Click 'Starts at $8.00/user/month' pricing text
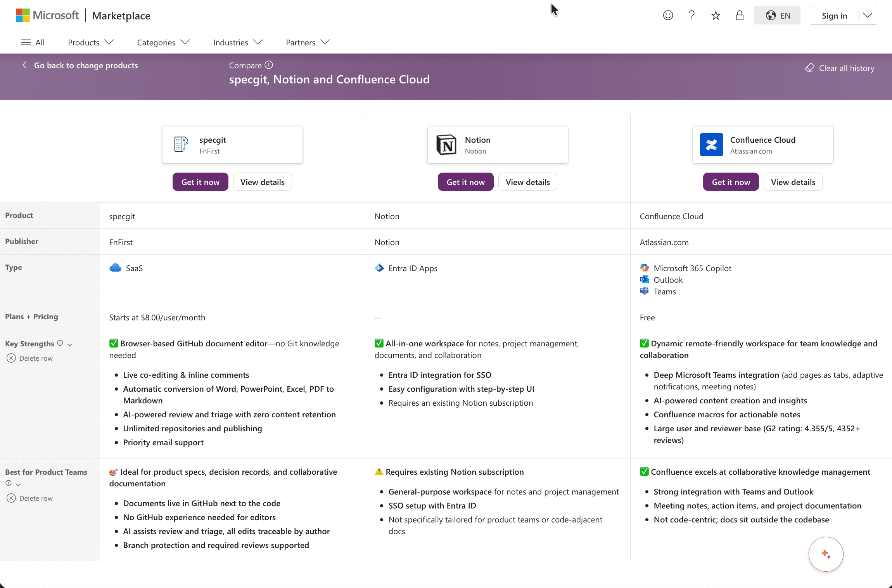892x588 pixels. 157,317
